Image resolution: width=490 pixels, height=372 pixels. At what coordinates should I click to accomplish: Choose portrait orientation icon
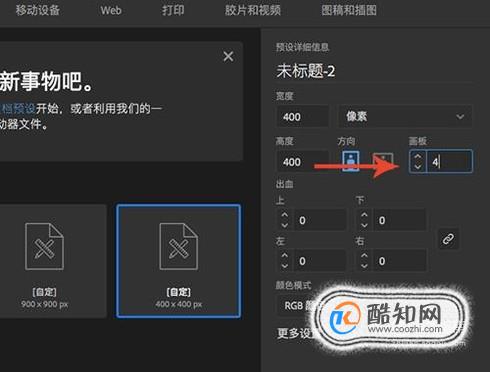(x=351, y=161)
